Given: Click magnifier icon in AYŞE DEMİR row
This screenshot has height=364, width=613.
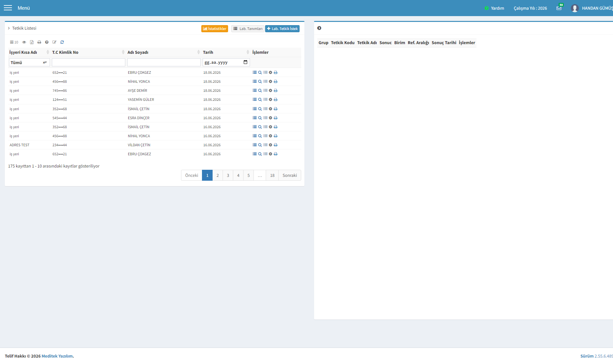Looking at the screenshot, I should [x=260, y=91].
